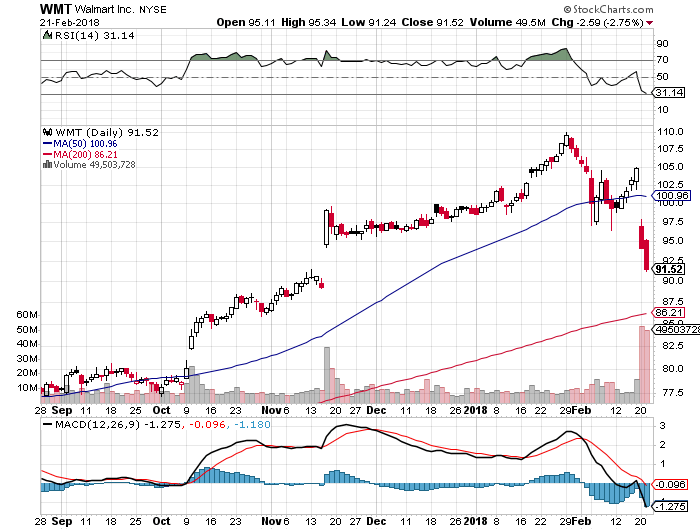
Task: Click the 10M volume axis label
Action: pyautogui.click(x=27, y=388)
